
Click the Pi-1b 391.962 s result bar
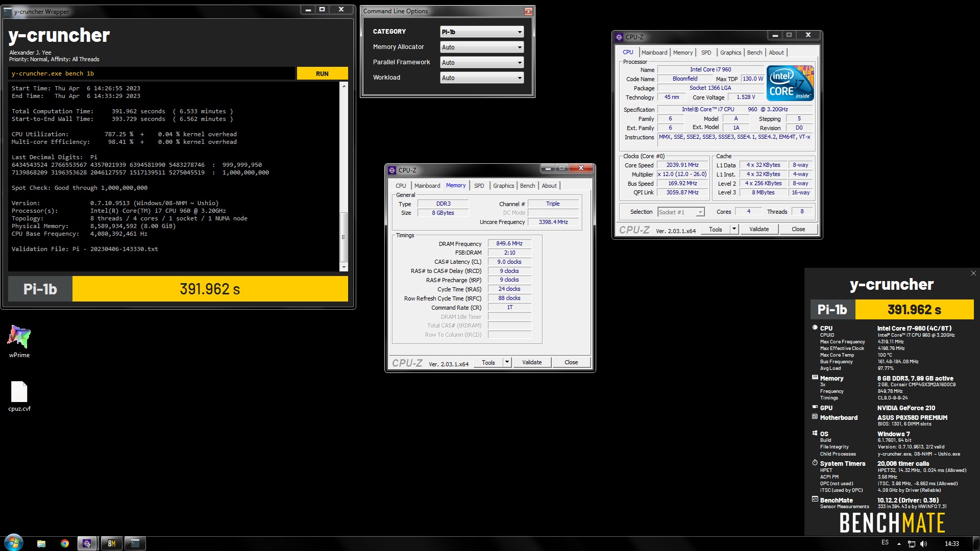(178, 289)
